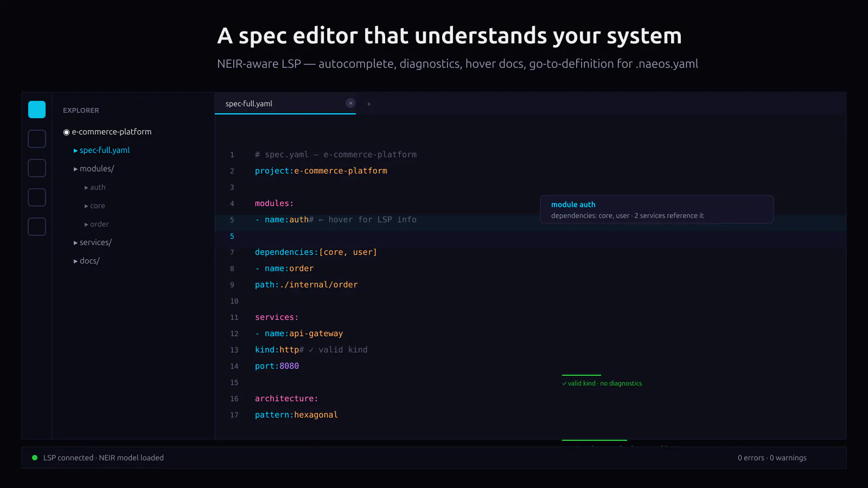Open a new tab with the plus button
This screenshot has width=868, height=488.
point(369,104)
